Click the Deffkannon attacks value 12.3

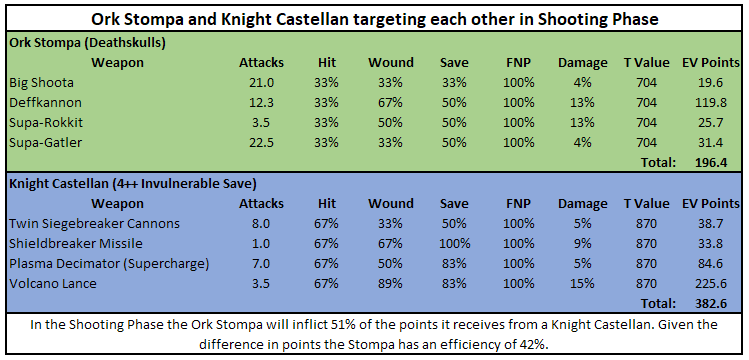(261, 103)
